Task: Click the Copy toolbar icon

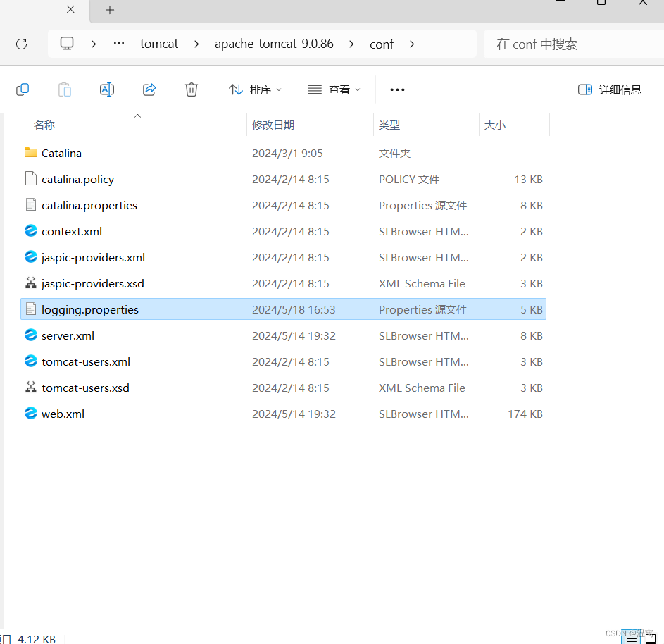Action: click(23, 89)
